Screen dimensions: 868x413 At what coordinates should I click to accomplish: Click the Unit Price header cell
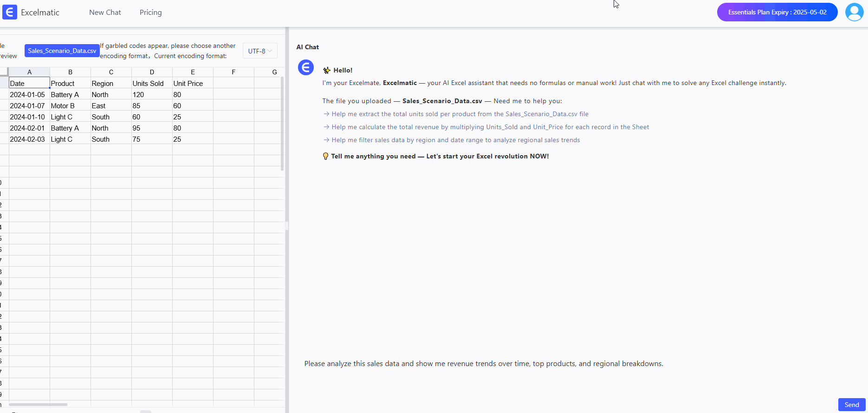point(192,84)
